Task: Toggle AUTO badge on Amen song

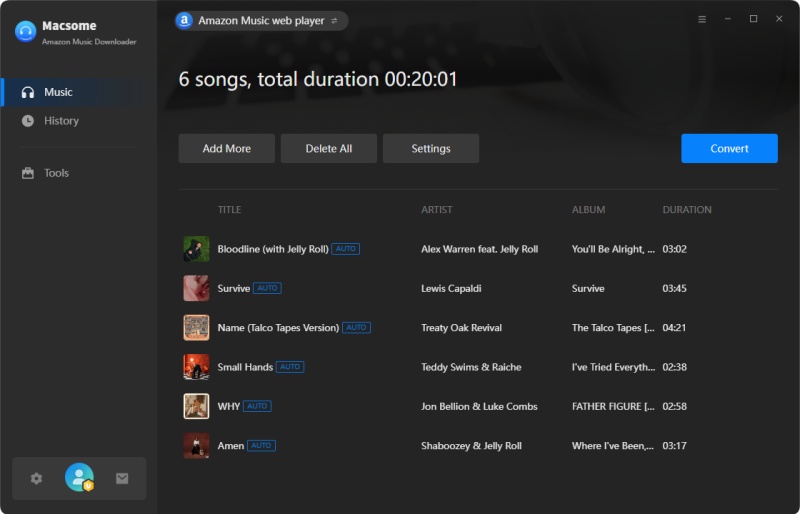Action: point(261,445)
